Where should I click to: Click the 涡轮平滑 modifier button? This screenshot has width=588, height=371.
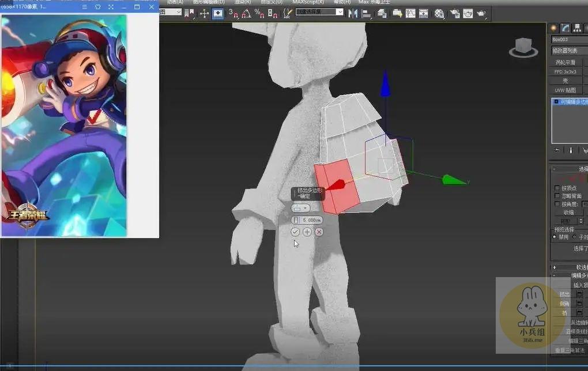click(x=565, y=62)
